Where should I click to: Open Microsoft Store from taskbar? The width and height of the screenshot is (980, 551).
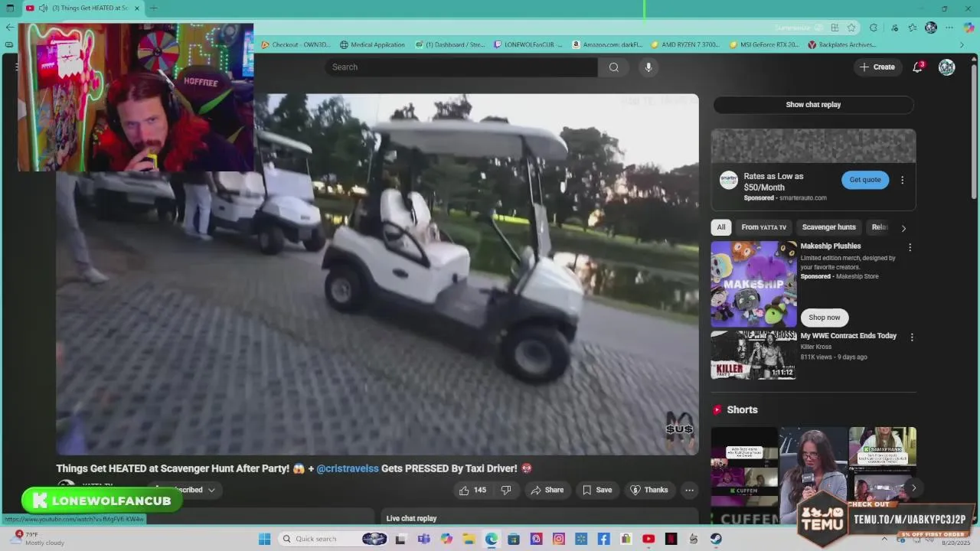pos(514,539)
